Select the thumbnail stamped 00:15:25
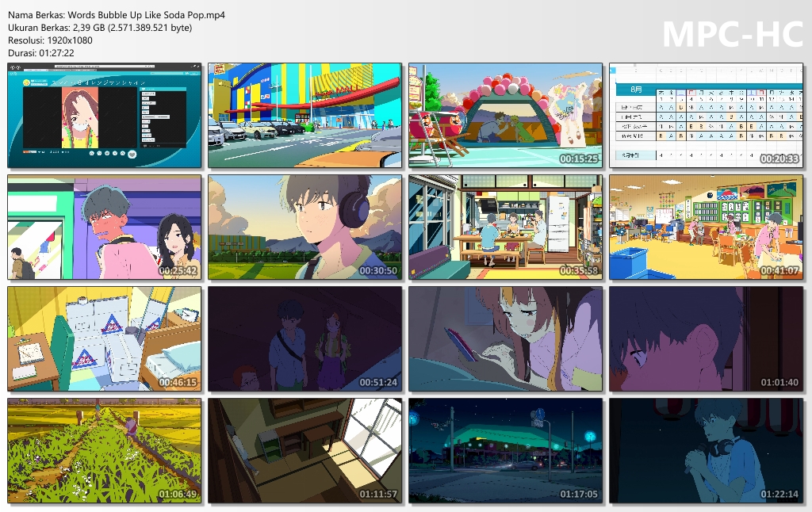 505,116
